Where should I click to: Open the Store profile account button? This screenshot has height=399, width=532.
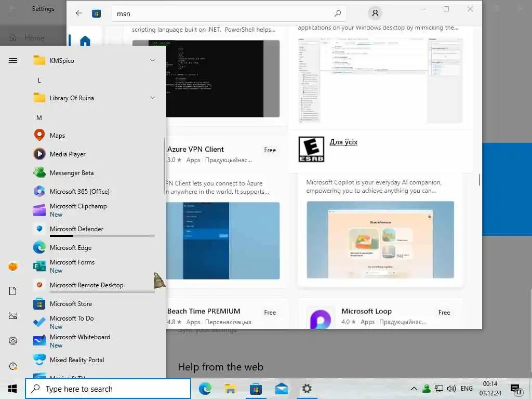[x=375, y=13]
